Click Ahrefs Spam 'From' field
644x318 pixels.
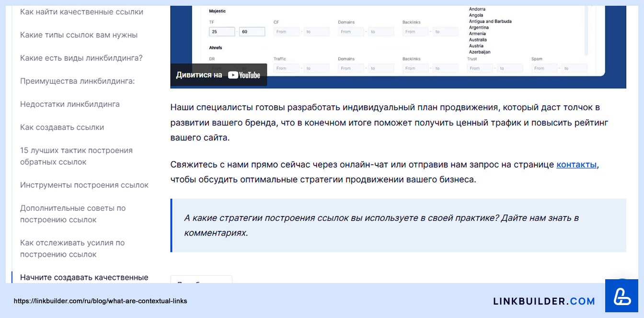coord(544,68)
